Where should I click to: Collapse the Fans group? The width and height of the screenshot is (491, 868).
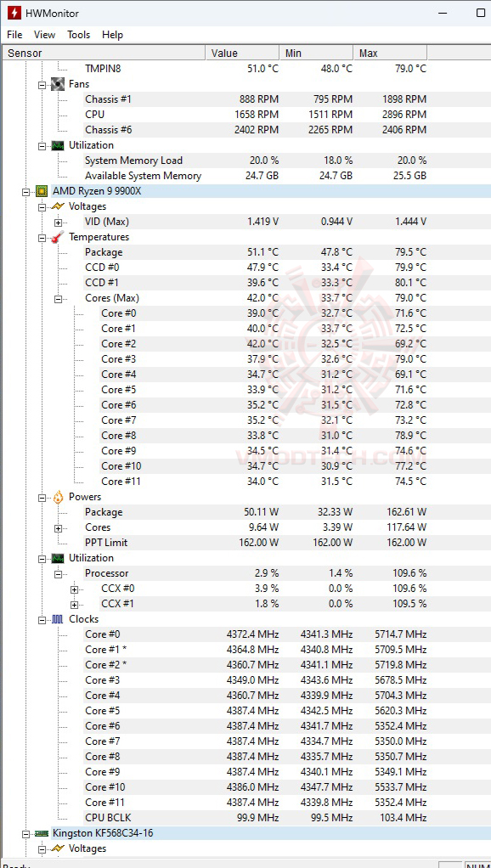tap(42, 85)
